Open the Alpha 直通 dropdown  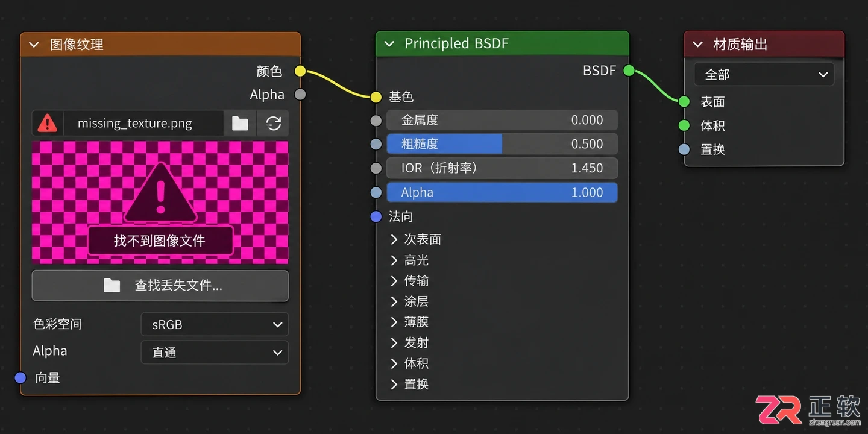(215, 353)
